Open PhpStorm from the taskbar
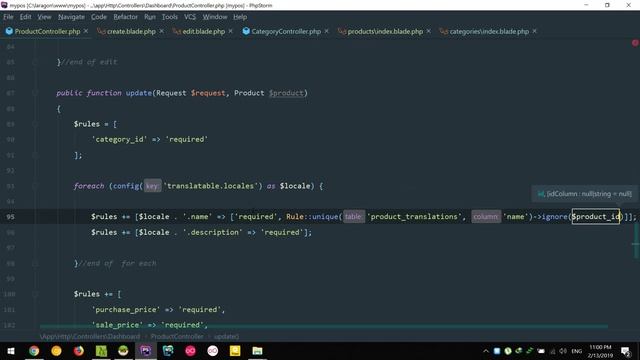 pos(145,351)
